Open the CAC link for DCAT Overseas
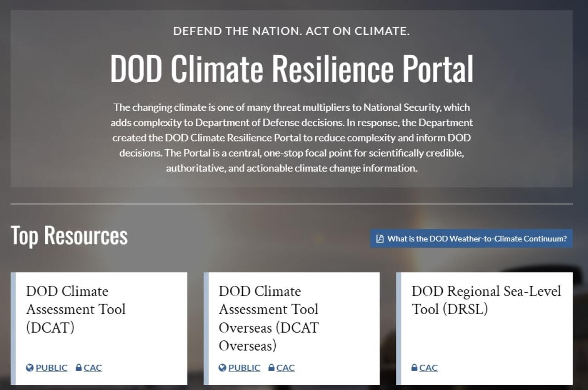Viewport: 588px width, 390px height. (x=285, y=368)
